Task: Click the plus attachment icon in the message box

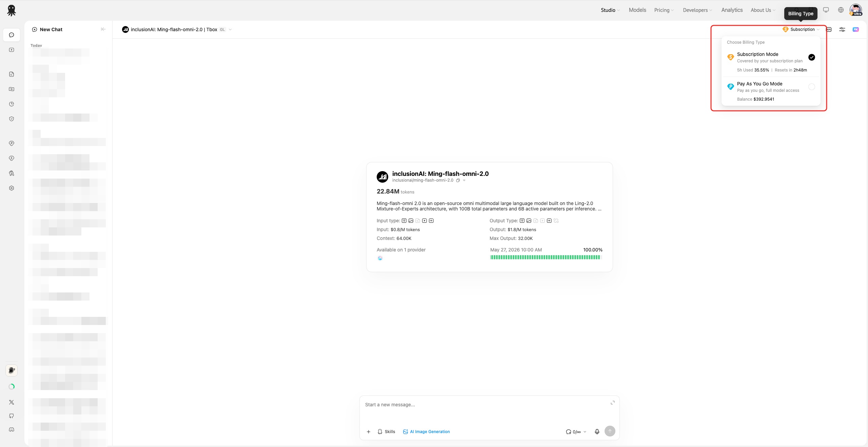Action: point(369,432)
